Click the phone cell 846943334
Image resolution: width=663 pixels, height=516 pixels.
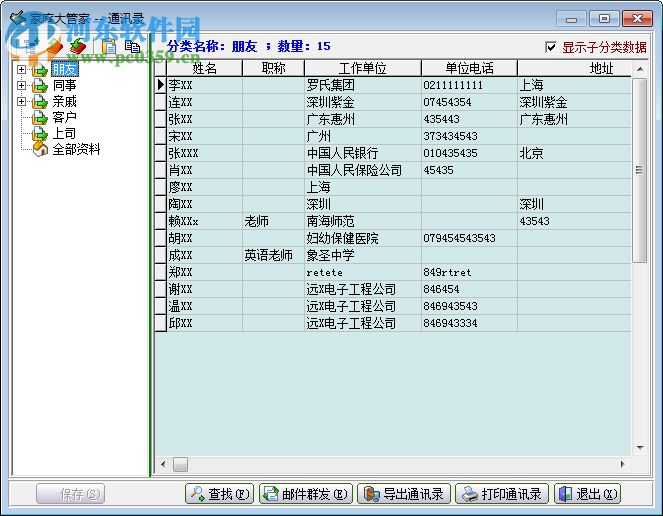pos(469,323)
